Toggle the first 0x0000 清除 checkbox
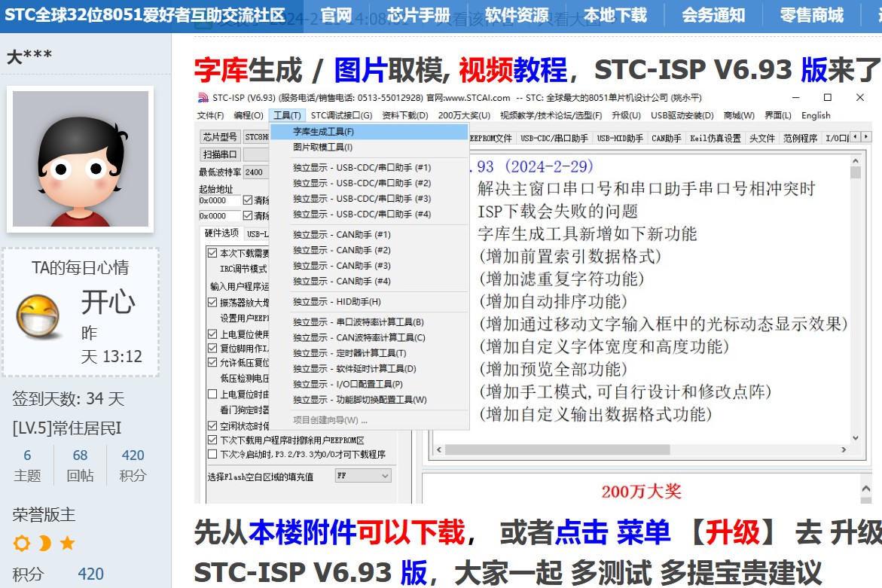Viewport: 882px width, 588px height. coord(248,200)
